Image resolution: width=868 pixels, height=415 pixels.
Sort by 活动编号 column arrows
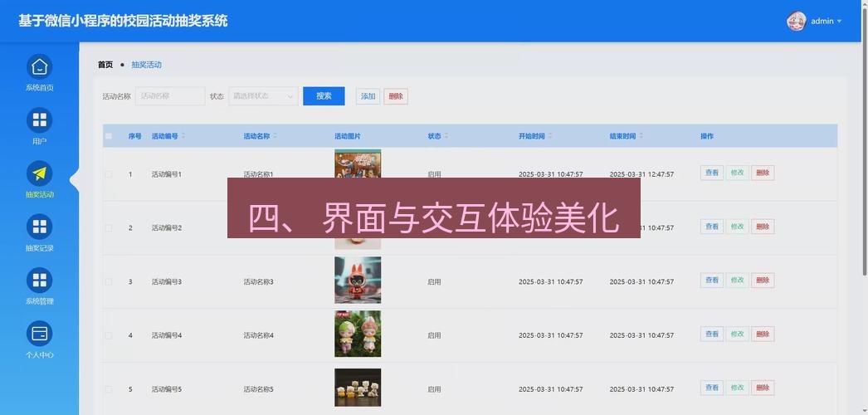pyautogui.click(x=183, y=136)
